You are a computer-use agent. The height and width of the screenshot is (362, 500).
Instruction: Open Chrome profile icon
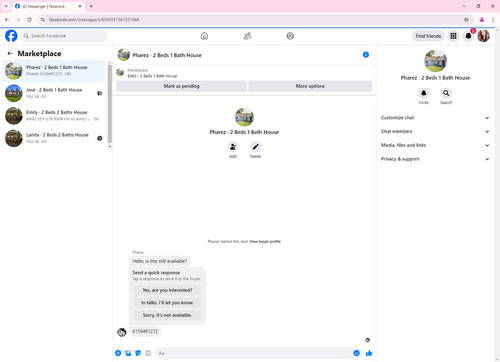482,20
